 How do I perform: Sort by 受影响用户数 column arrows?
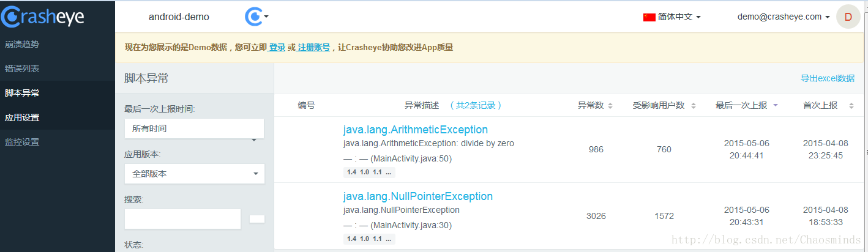pyautogui.click(x=693, y=105)
